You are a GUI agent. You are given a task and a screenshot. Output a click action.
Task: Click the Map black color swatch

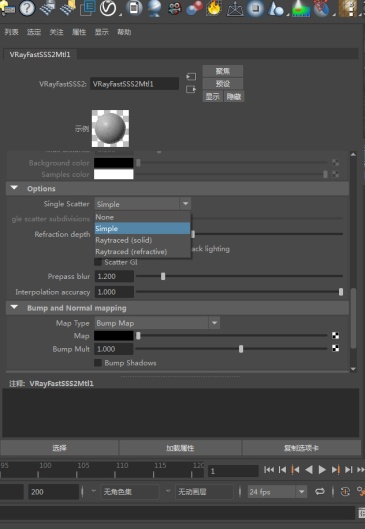pyautogui.click(x=114, y=335)
